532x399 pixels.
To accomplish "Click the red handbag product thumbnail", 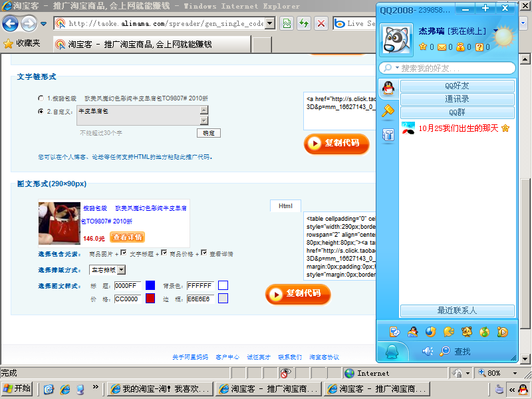I will pos(59,223).
